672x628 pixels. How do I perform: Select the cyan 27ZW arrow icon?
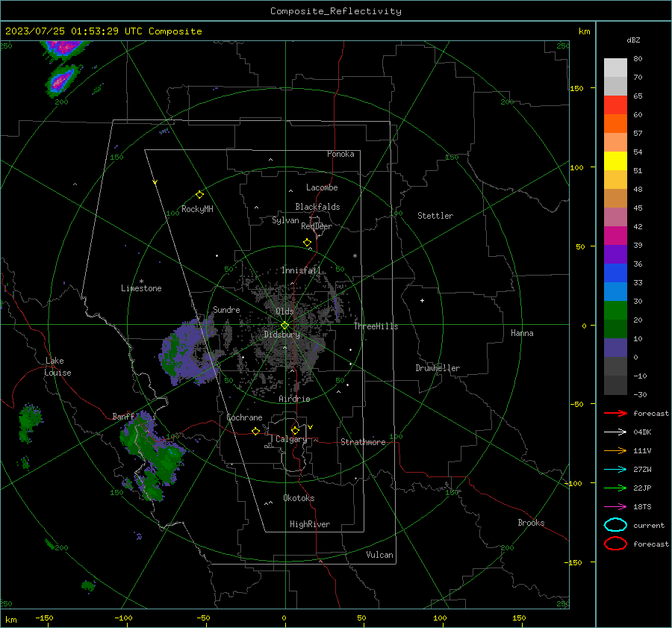tap(615, 470)
